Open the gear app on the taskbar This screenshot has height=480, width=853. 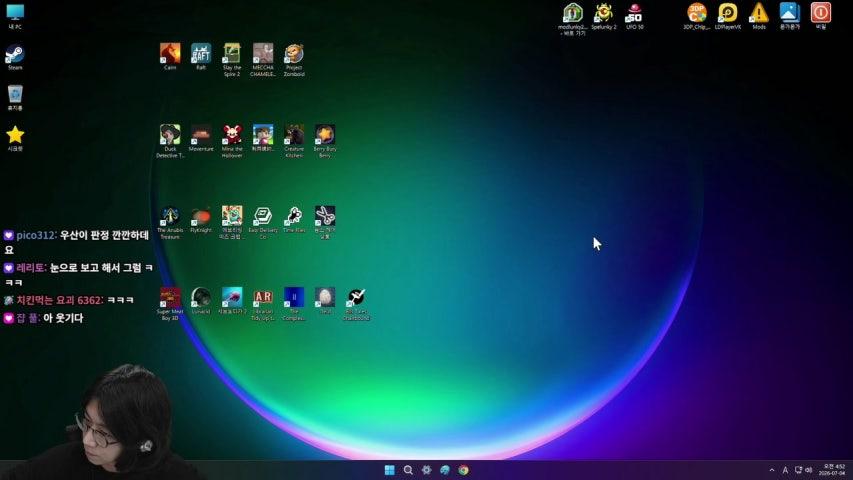[426, 470]
